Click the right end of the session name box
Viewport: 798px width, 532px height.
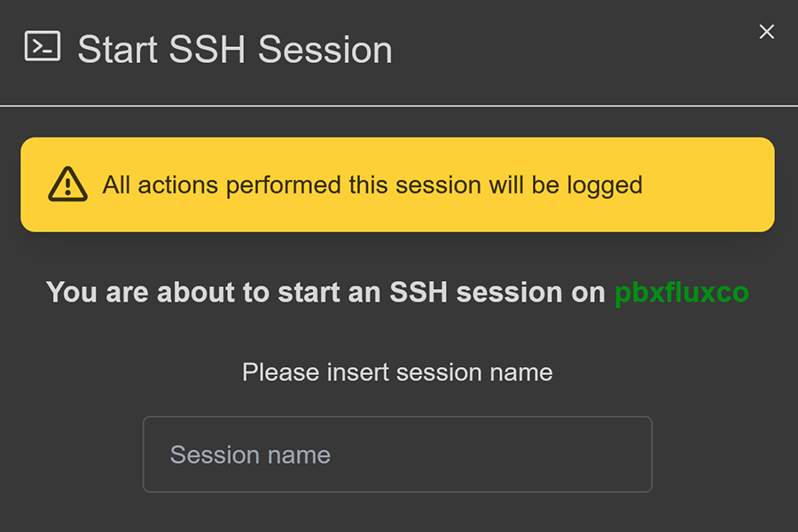(630, 454)
